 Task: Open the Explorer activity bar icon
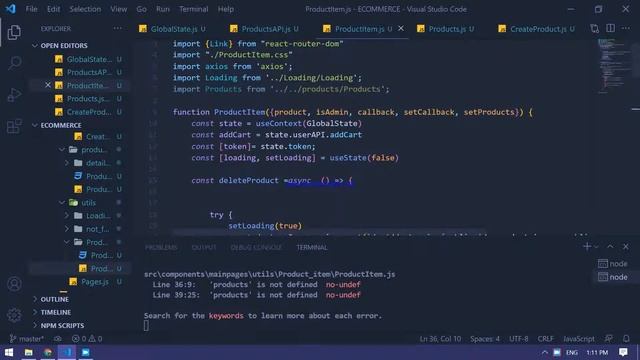pyautogui.click(x=14, y=32)
